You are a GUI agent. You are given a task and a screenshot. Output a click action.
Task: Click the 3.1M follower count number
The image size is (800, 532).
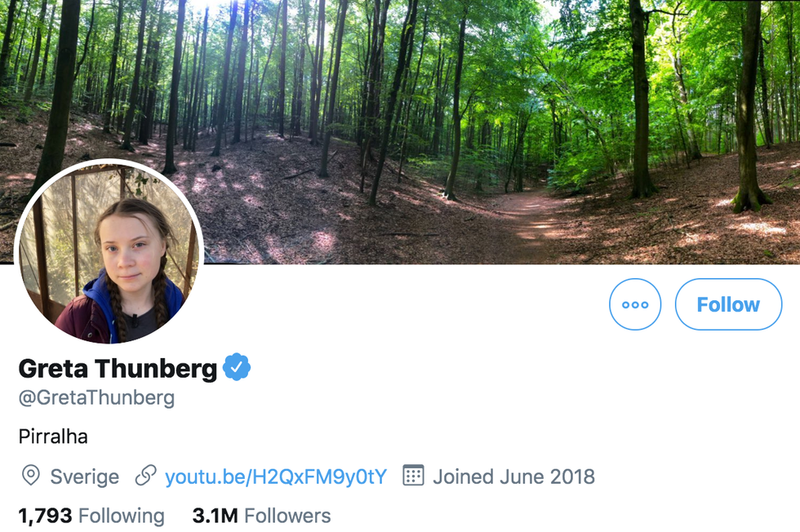coord(215,516)
